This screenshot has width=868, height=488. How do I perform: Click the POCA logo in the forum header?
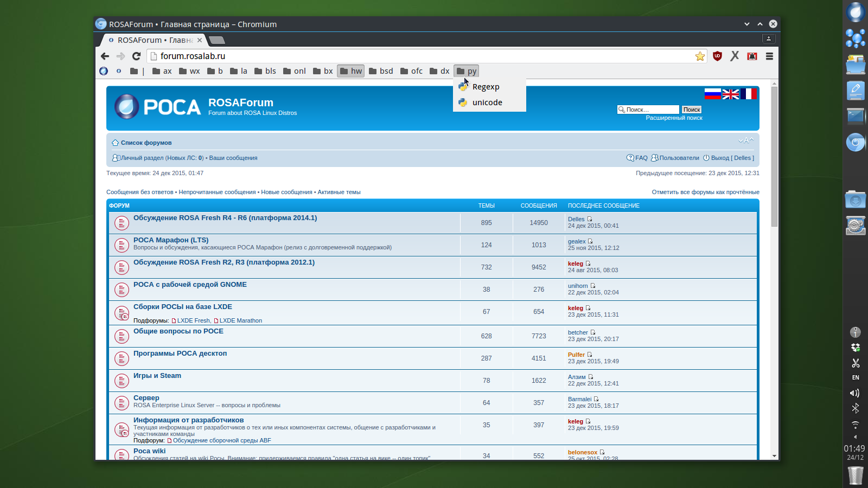coord(158,107)
